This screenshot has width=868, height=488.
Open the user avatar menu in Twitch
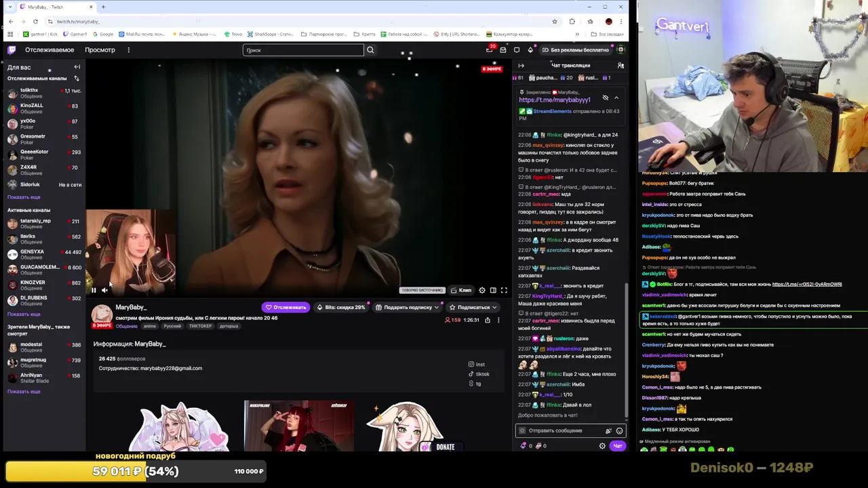(620, 49)
